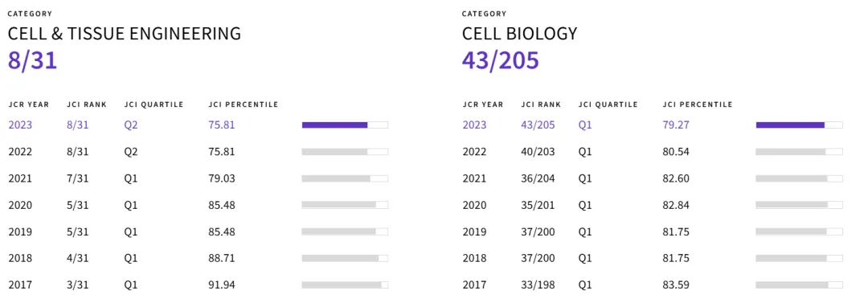
Task: Click the 2020 percentile bar showing 85.48
Action: tap(345, 205)
